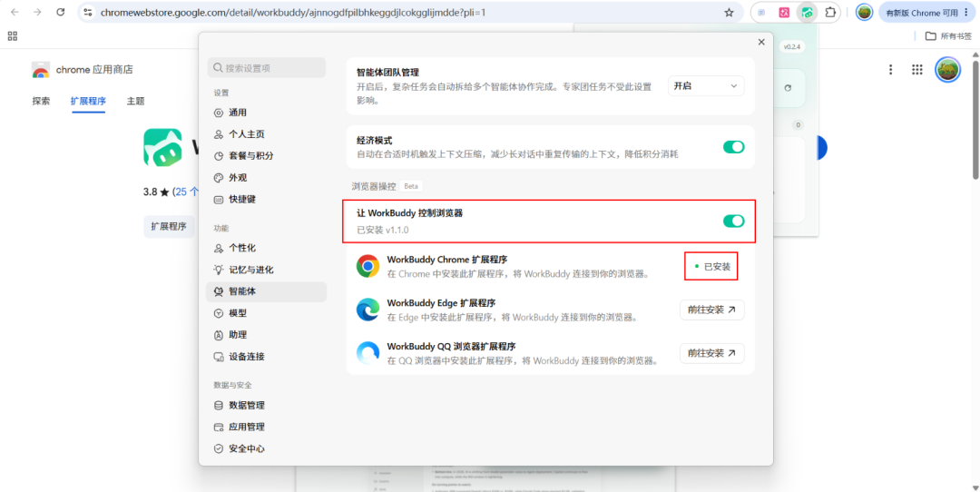Open the 智能体团队管理 开启 dropdown
This screenshot has height=492, width=980.
(706, 86)
